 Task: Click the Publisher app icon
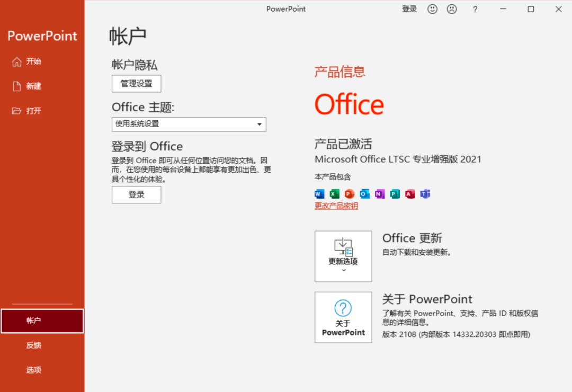pyautogui.click(x=395, y=194)
